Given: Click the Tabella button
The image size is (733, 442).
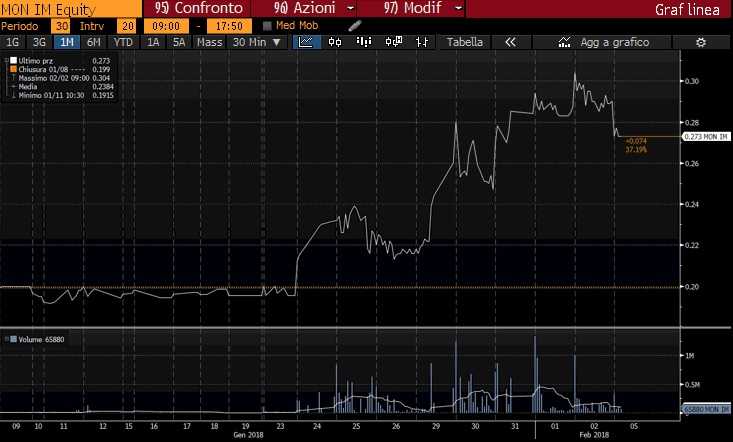Looking at the screenshot, I should point(464,42).
